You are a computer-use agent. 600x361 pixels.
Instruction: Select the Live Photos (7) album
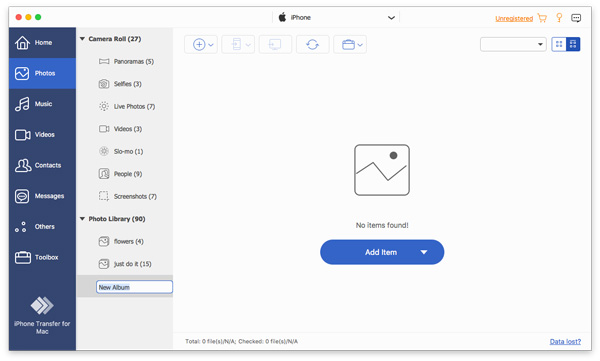click(x=127, y=106)
